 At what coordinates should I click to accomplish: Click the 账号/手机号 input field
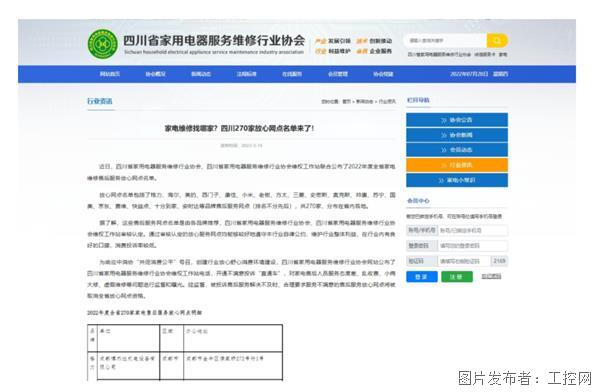pos(473,230)
